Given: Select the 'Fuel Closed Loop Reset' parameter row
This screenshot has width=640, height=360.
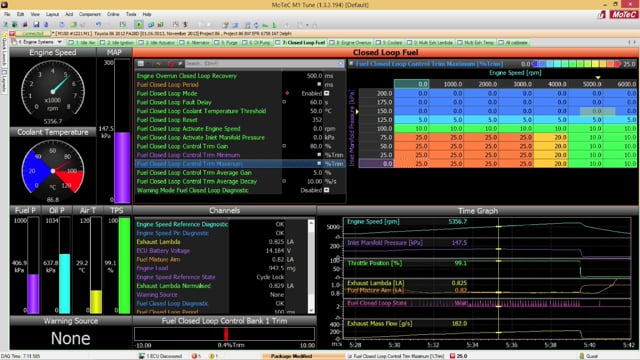Looking at the screenshot, I should pos(240,120).
